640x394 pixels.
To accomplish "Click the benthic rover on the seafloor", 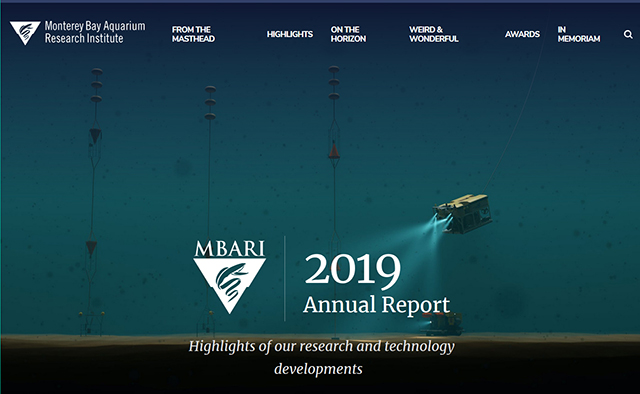I will click(442, 324).
